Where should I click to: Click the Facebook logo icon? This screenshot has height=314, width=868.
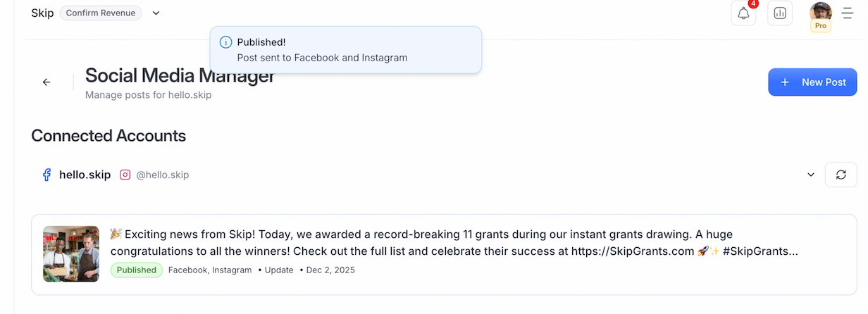[x=47, y=175]
